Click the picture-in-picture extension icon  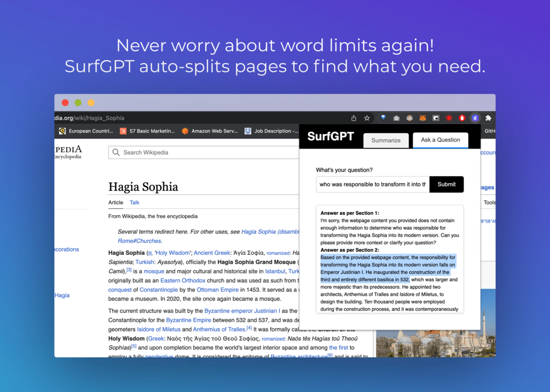tap(436, 118)
